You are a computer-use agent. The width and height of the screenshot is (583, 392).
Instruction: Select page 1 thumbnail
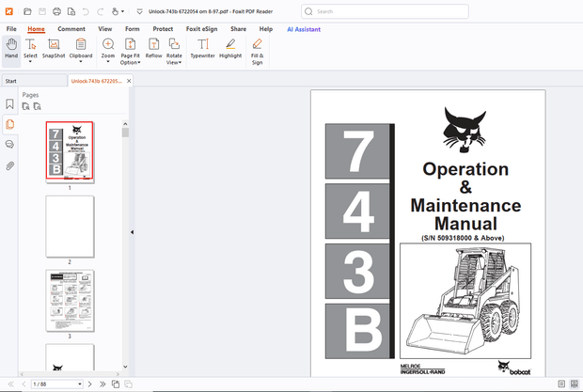point(70,150)
